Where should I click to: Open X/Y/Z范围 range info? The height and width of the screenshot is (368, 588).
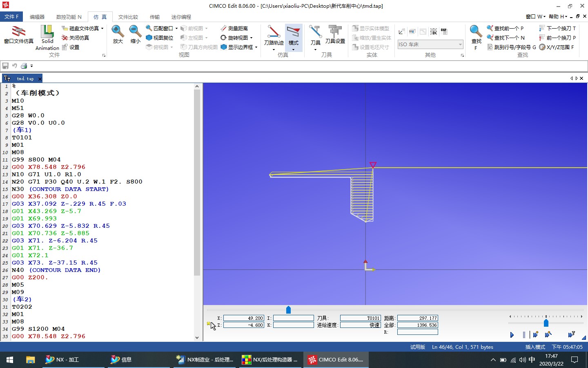(x=557, y=47)
